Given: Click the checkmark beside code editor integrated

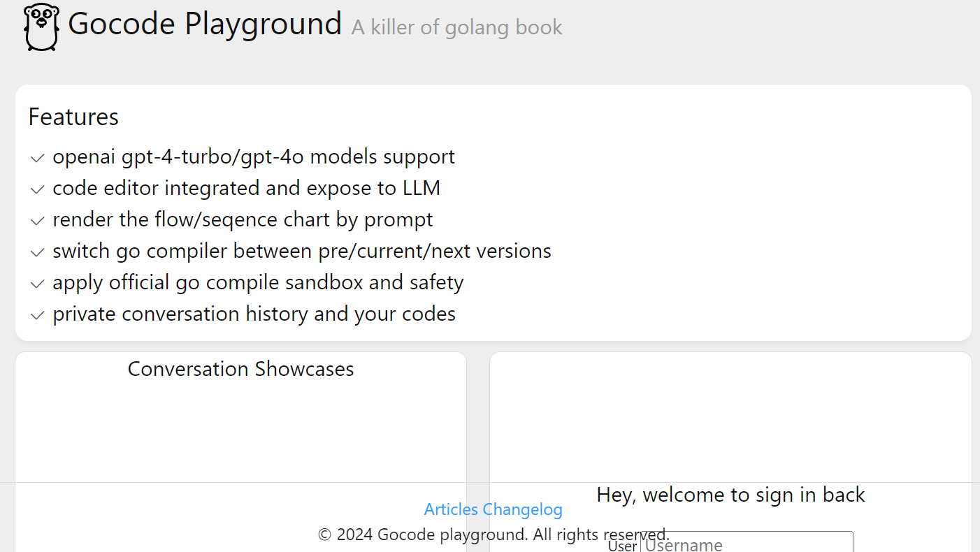Looking at the screenshot, I should coord(36,189).
